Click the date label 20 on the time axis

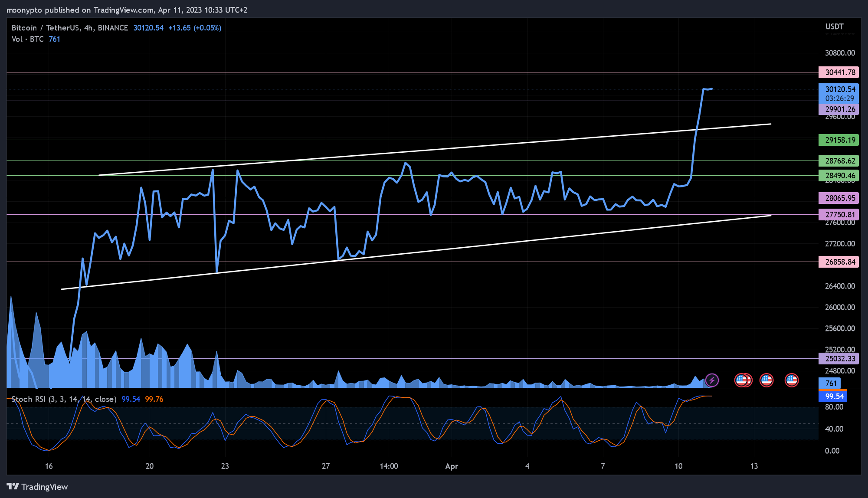[x=149, y=466]
